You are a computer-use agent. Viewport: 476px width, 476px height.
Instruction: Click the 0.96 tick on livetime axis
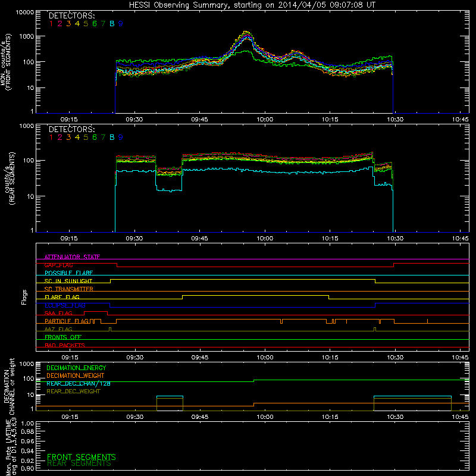(27, 441)
